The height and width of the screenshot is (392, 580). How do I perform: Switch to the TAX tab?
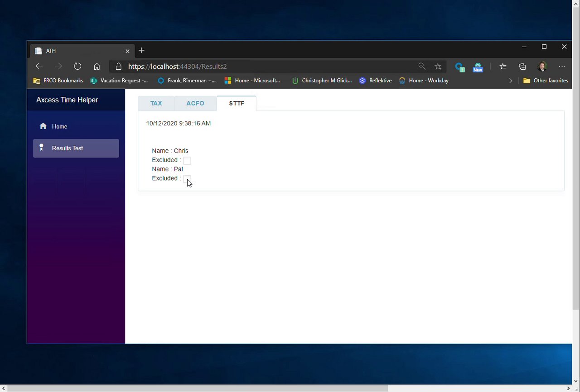(x=156, y=103)
